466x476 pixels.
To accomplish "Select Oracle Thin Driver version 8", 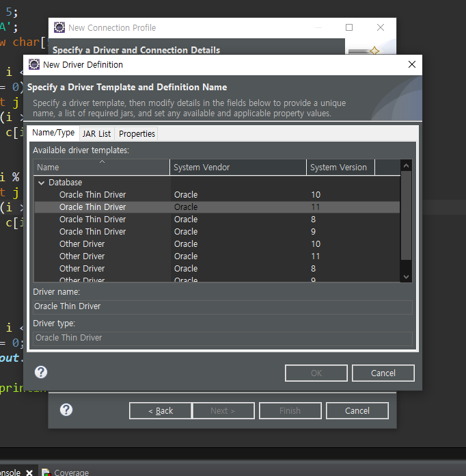I will pyautogui.click(x=217, y=219).
